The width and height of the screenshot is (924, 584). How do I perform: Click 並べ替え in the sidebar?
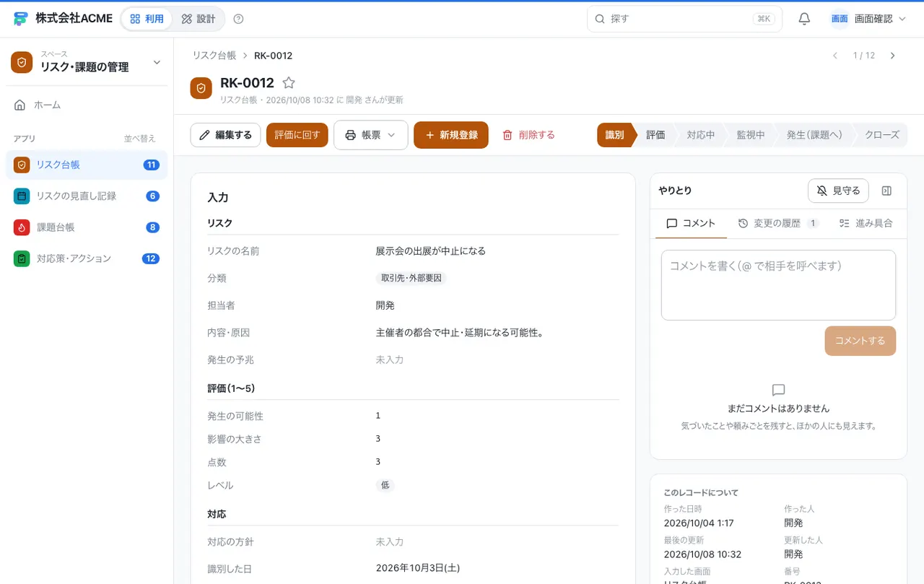pyautogui.click(x=139, y=139)
